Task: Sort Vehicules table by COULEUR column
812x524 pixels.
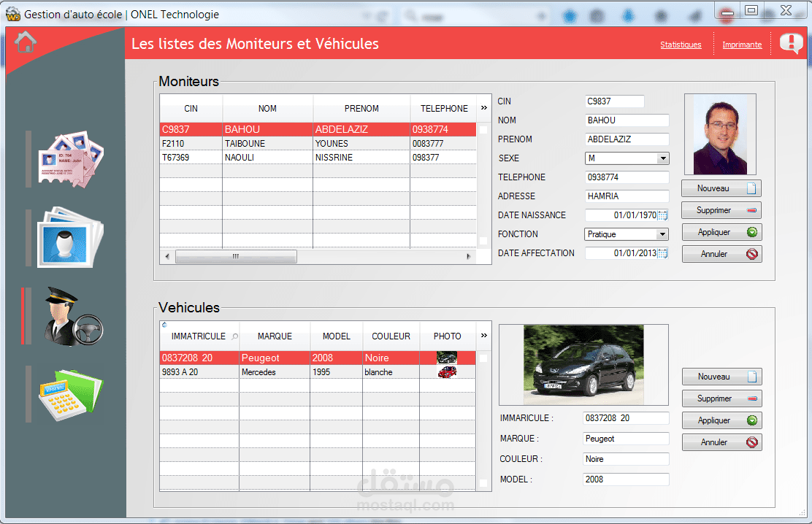Action: click(391, 336)
